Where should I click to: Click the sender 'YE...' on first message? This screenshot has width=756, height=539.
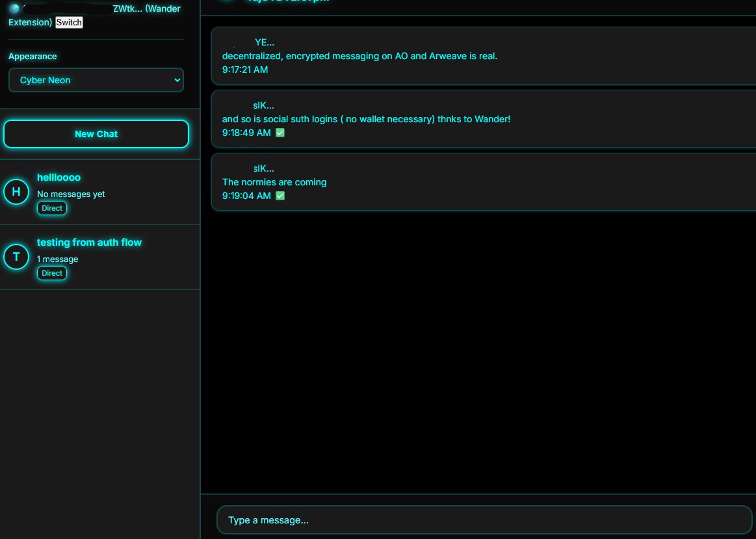[264, 42]
